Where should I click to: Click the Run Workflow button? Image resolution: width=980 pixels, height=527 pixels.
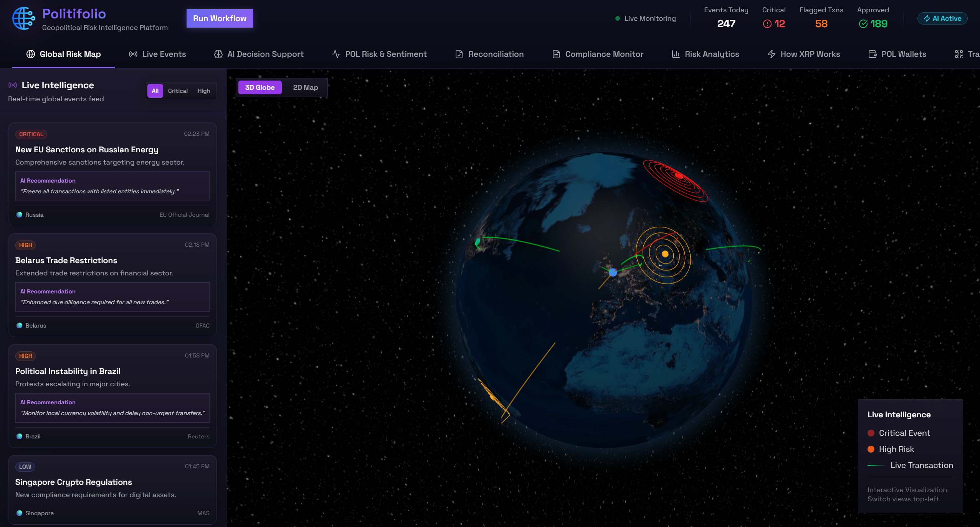tap(220, 18)
